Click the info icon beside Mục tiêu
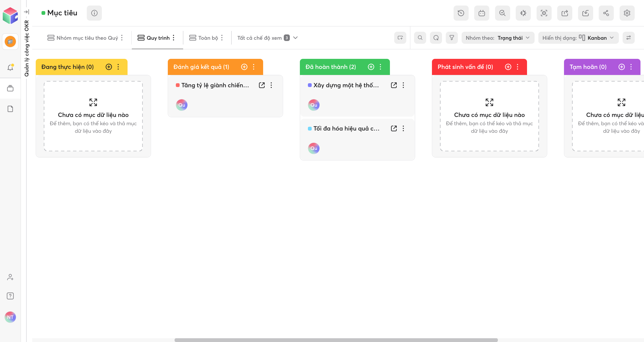 [x=94, y=13]
